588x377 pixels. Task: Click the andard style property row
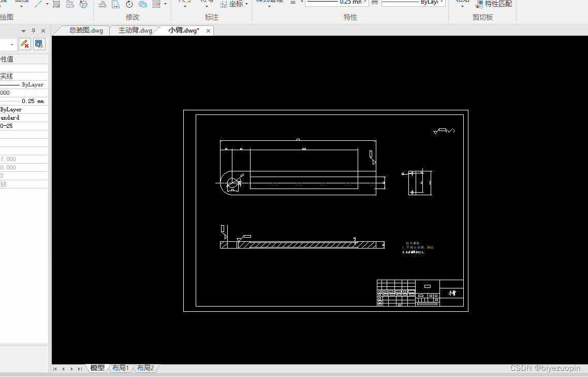(x=24, y=118)
